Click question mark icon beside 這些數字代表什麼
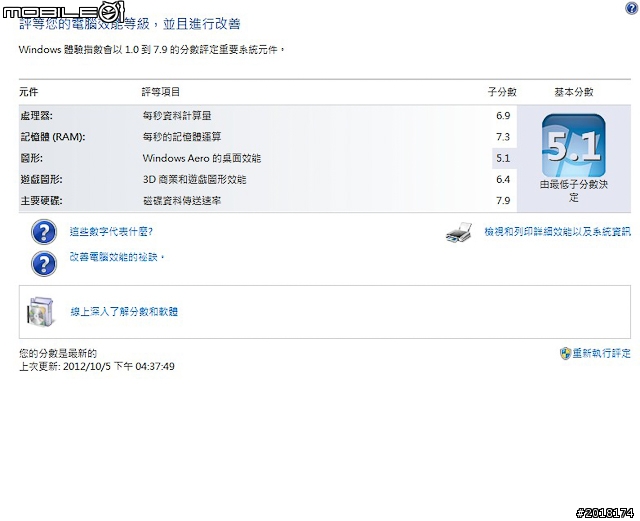The width and height of the screenshot is (640, 521). click(x=44, y=232)
